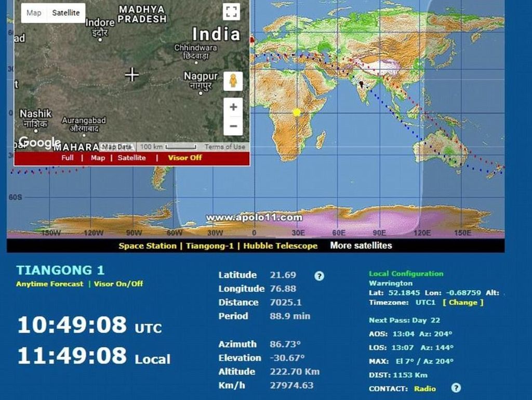Click the Period value 88.9 min
532x400 pixels.
(290, 316)
